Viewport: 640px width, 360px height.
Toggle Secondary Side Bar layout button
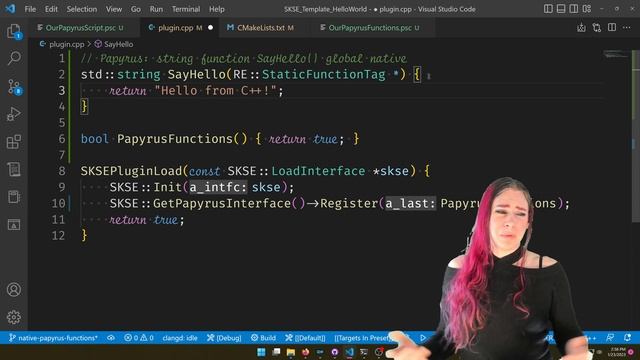[573, 9]
